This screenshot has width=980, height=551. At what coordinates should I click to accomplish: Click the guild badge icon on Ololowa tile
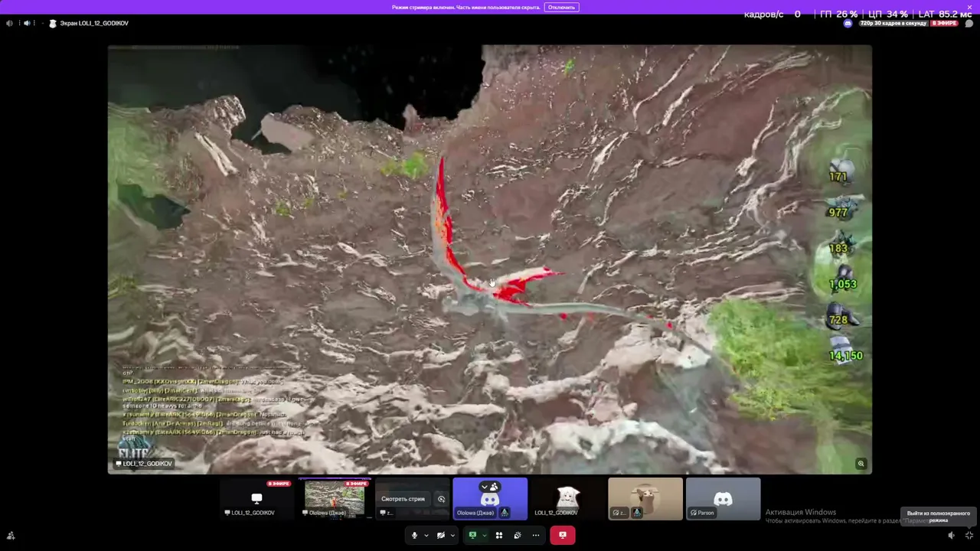(504, 513)
